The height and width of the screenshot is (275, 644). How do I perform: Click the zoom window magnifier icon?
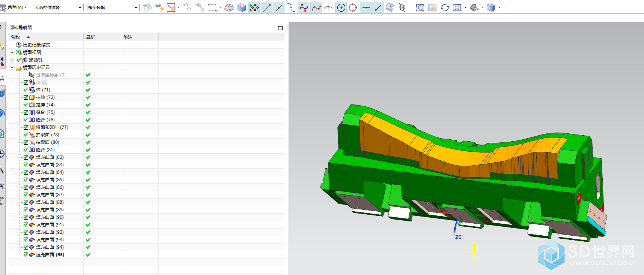tap(420, 7)
